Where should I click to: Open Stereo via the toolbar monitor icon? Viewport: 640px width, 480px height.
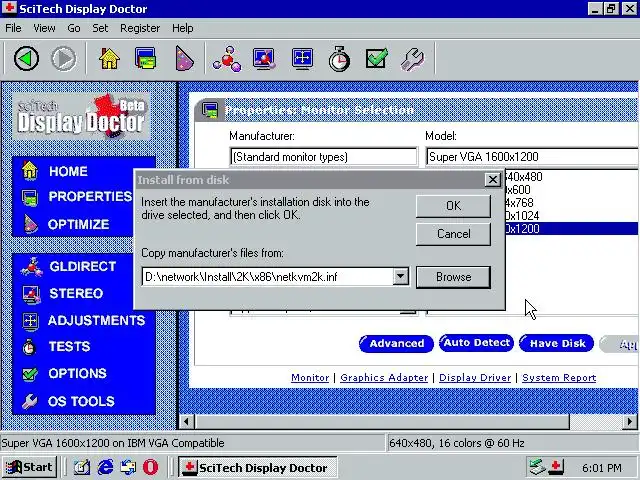263,59
